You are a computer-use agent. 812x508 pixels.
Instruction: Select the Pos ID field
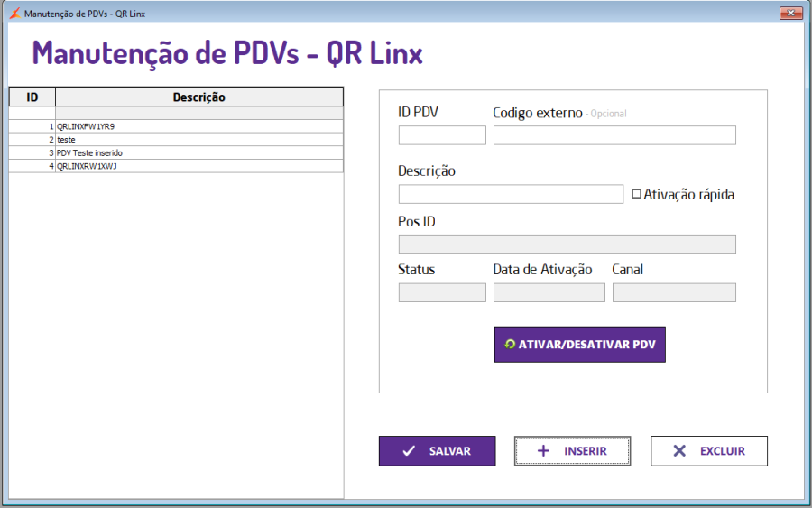[x=567, y=244]
